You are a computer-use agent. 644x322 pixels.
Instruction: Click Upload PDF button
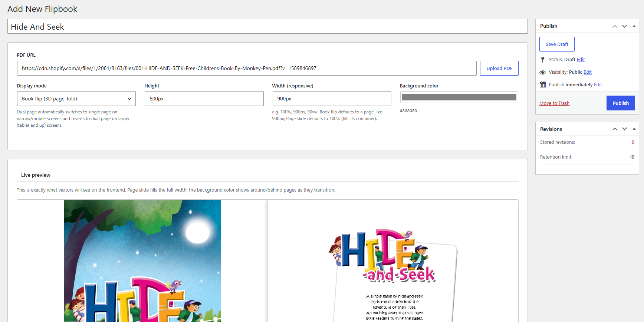[499, 68]
